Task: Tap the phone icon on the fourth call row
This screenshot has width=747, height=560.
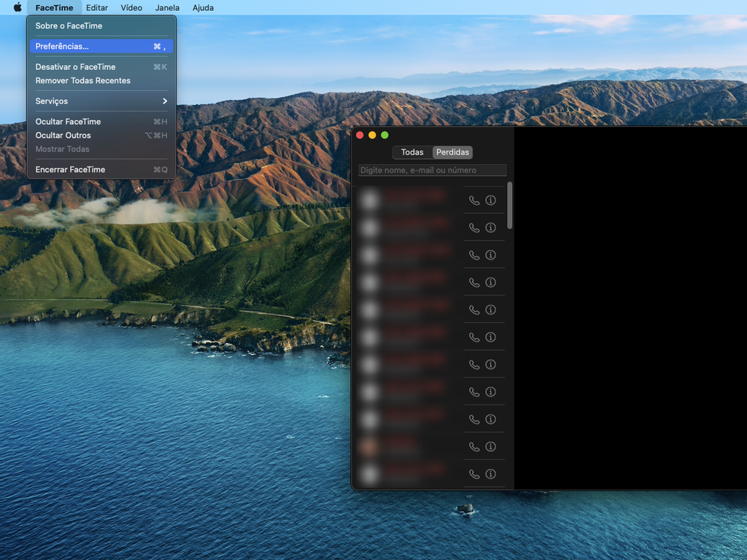Action: (474, 283)
